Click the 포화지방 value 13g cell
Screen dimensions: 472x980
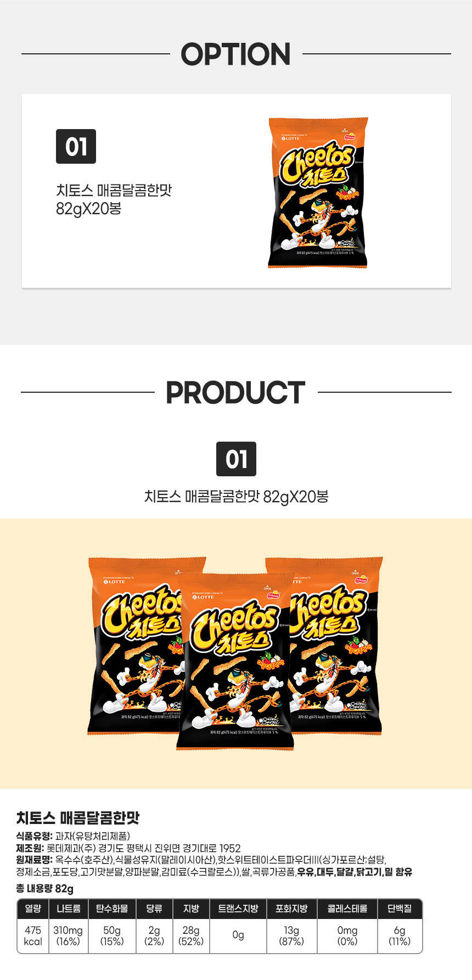[291, 936]
